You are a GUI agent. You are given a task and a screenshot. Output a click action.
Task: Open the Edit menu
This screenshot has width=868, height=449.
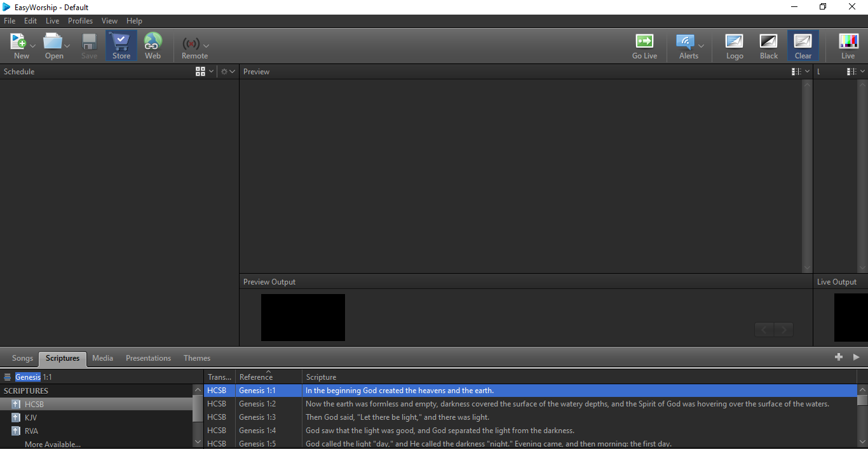31,21
